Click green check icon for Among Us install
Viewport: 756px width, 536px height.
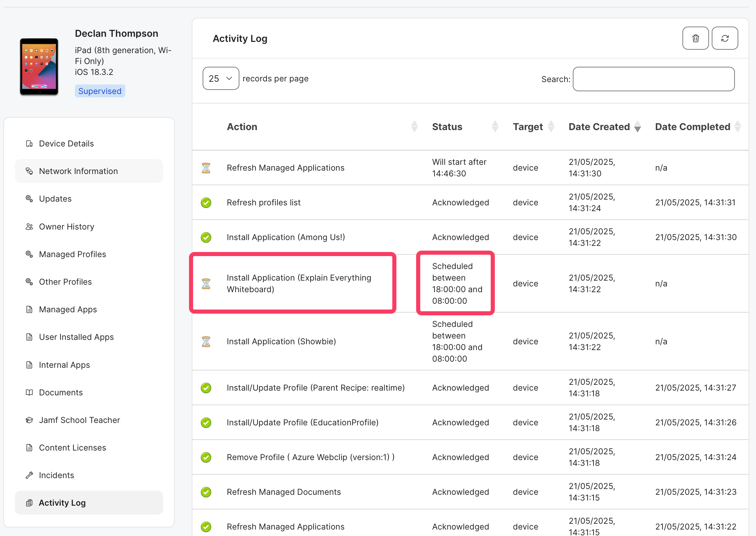(x=206, y=237)
